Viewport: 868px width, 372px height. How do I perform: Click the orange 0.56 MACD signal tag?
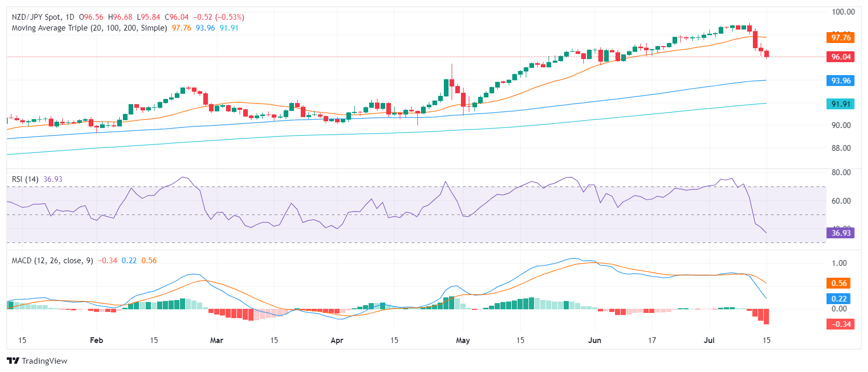839,283
